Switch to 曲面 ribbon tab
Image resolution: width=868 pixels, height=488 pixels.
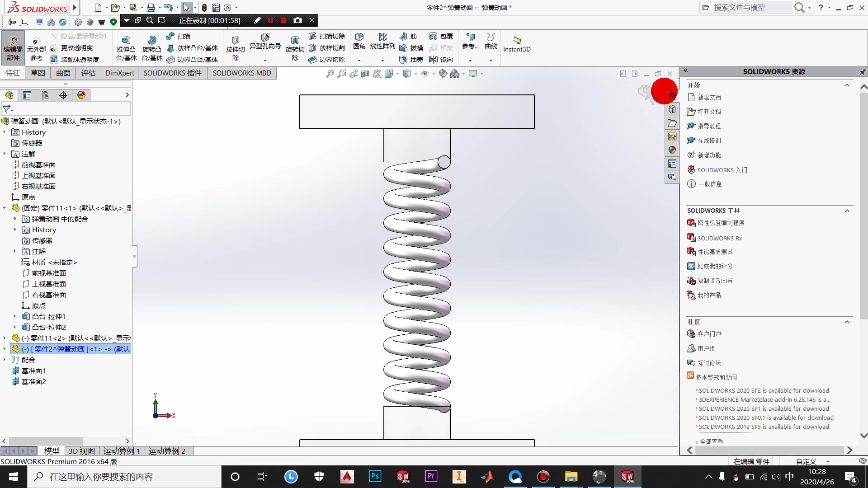point(63,73)
